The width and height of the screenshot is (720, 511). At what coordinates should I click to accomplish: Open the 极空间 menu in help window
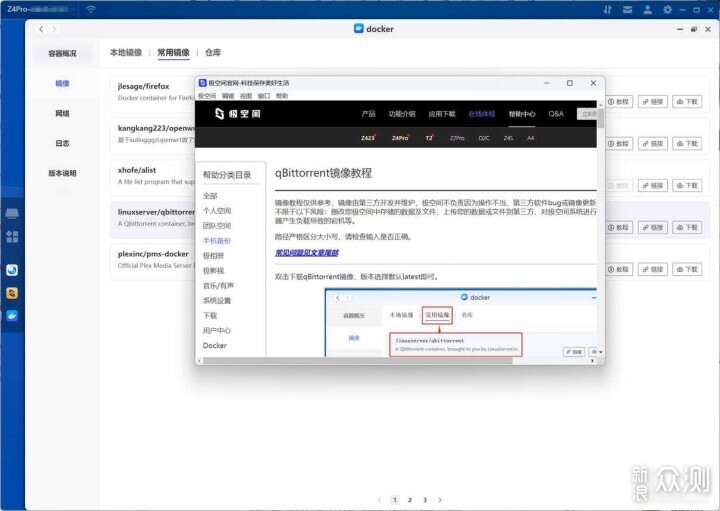[x=207, y=96]
